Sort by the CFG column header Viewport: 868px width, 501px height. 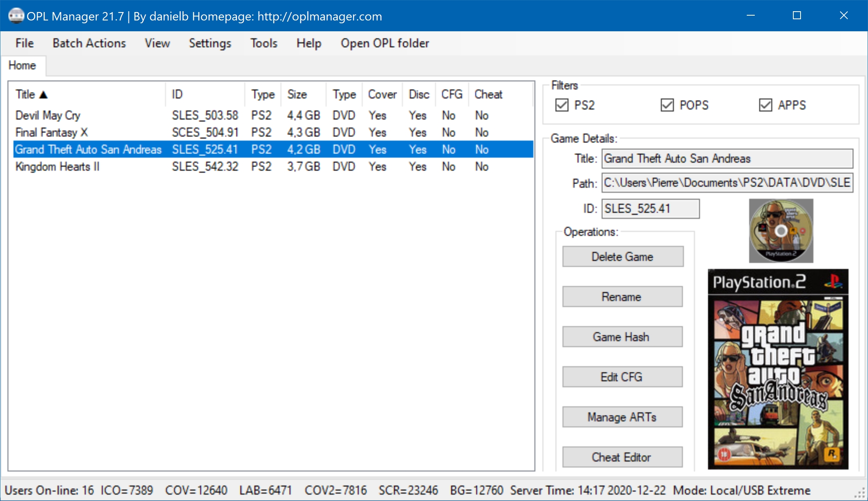point(452,95)
